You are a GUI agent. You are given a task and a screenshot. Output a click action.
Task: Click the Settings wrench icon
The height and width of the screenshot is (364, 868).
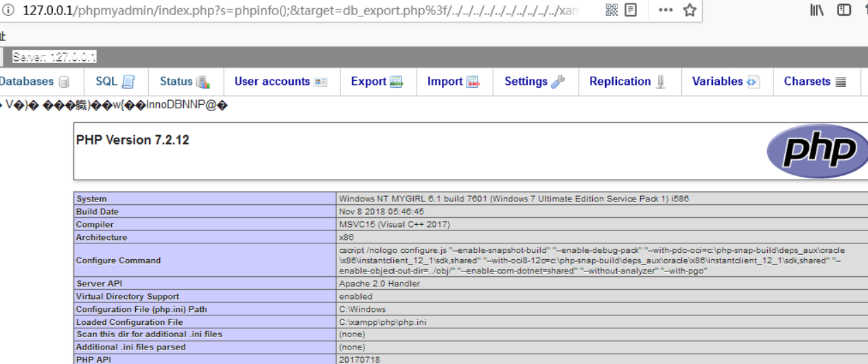tap(558, 82)
